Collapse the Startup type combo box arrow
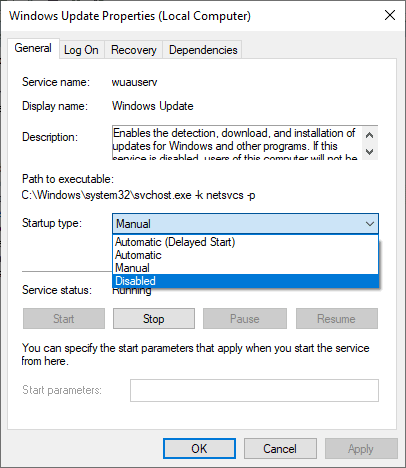406x468 pixels. coord(370,224)
